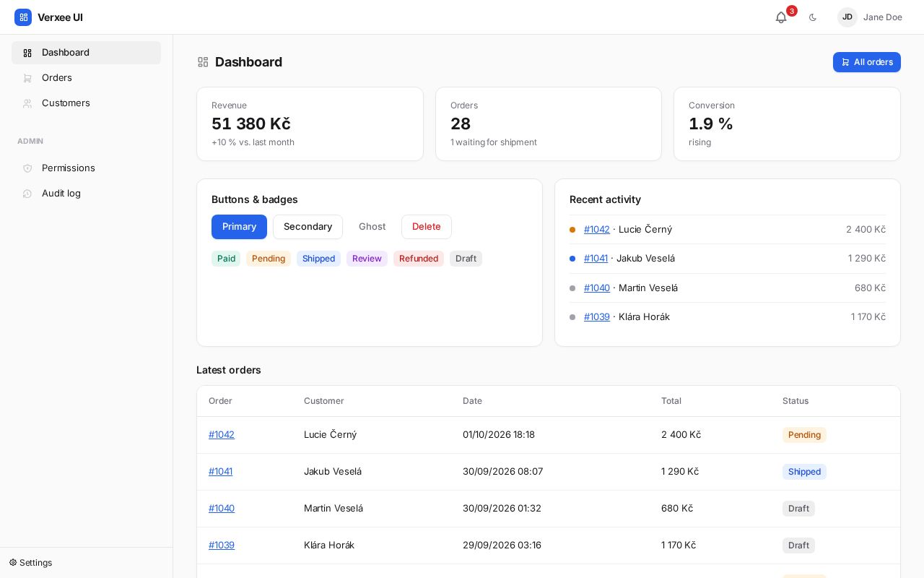924x578 pixels.
Task: Click the grid icon beside Dashboard heading
Action: pos(203,62)
